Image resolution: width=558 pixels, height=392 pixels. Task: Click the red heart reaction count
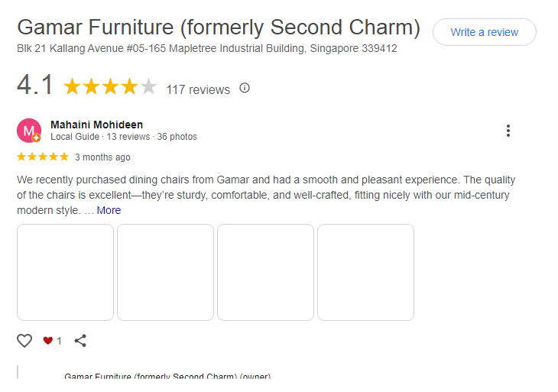click(52, 341)
